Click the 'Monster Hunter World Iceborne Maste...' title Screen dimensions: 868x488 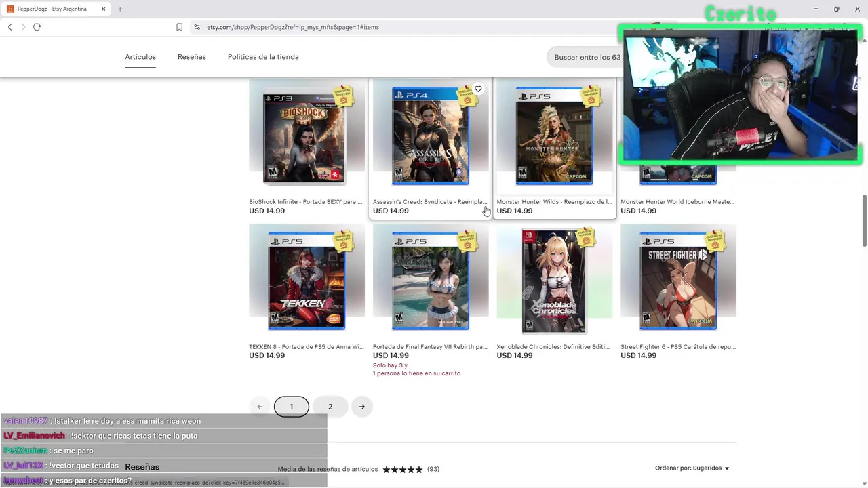pyautogui.click(x=677, y=201)
